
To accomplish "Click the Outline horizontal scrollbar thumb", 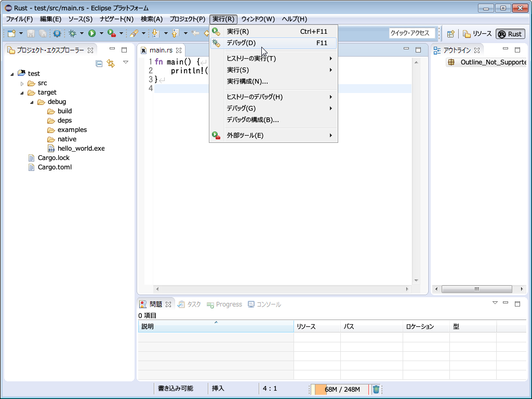I will (x=477, y=289).
